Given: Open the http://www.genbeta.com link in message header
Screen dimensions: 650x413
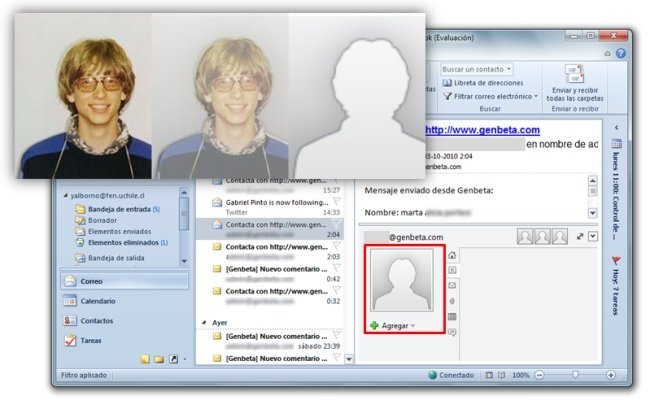Looking at the screenshot, I should click(483, 130).
